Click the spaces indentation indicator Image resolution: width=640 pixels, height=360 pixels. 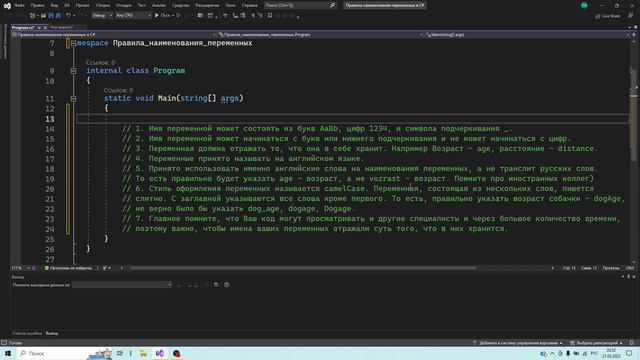[611, 268]
